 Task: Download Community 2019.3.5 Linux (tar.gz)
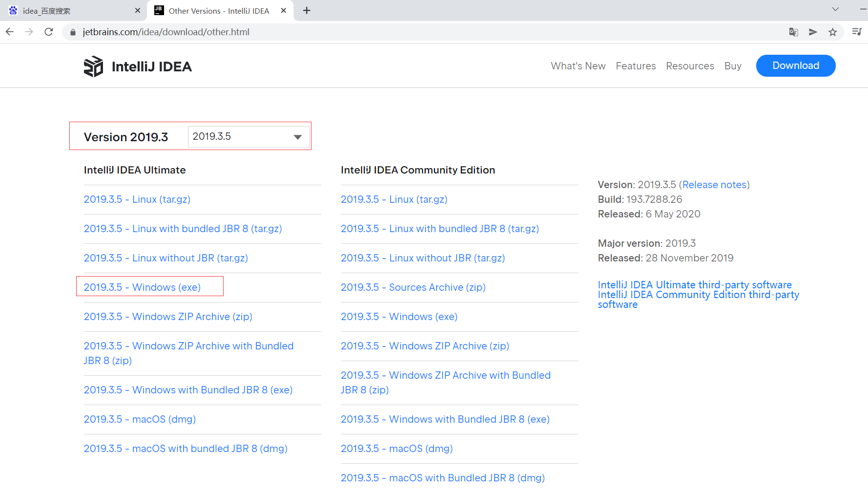pos(394,199)
